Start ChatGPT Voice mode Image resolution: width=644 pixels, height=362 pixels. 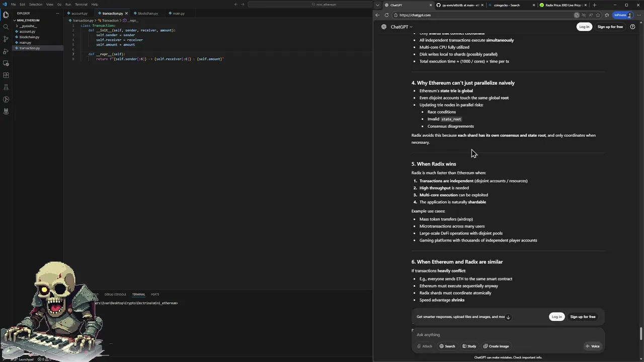pyautogui.click(x=592, y=346)
